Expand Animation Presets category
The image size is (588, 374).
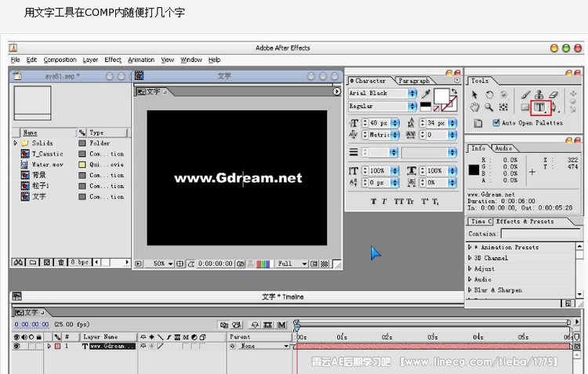470,247
